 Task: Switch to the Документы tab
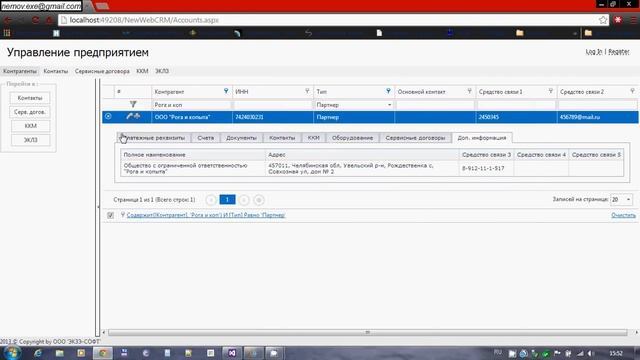[241, 138]
